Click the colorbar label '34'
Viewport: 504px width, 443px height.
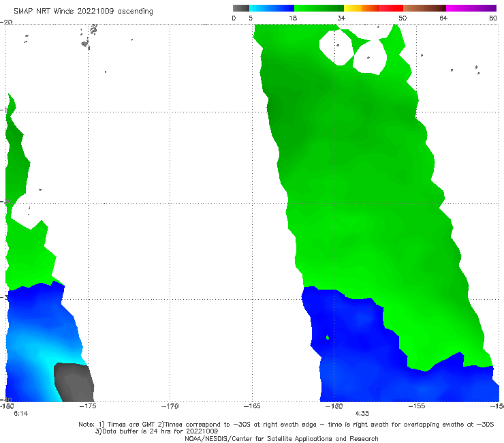click(x=341, y=18)
